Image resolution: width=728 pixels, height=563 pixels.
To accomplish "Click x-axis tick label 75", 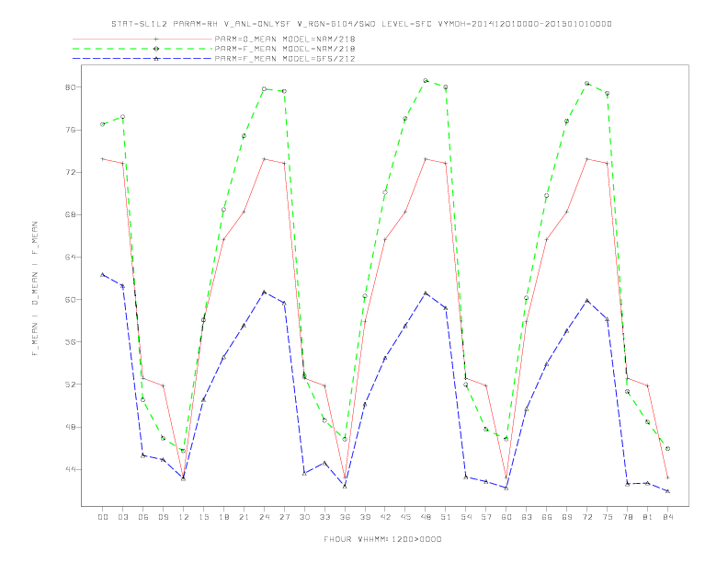I will click(608, 517).
